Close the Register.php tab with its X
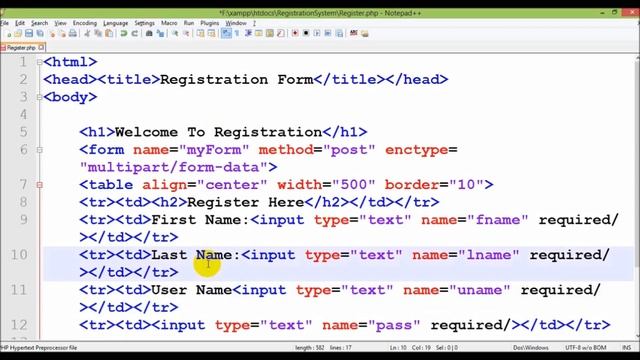Screen dimensions: 640x360 coord(41,48)
